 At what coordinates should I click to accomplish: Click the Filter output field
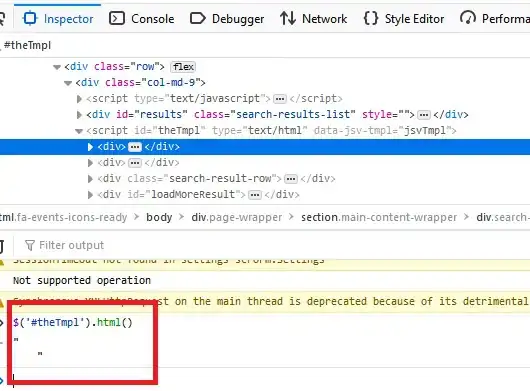click(x=71, y=245)
